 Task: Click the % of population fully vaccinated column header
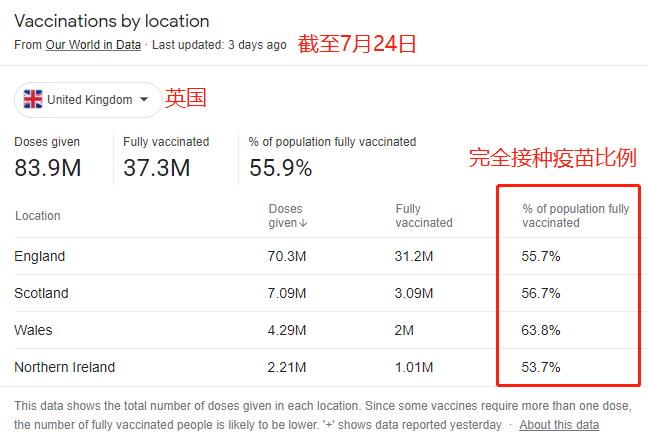[x=575, y=216]
